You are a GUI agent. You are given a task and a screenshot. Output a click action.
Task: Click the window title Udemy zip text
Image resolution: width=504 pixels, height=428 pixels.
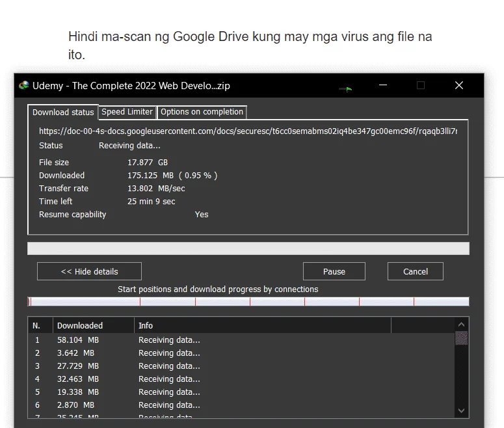pyautogui.click(x=131, y=86)
